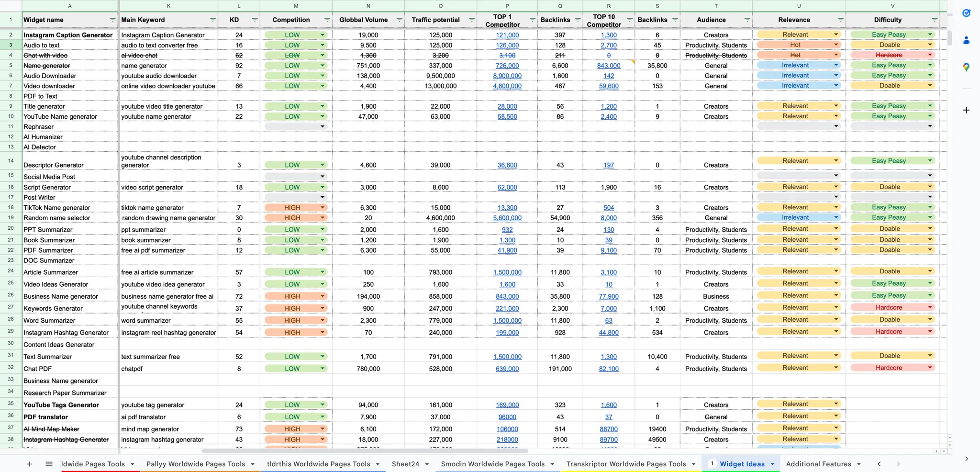The width and height of the screenshot is (980, 472).
Task: Open Hot relevance dropdown for Audio to text
Action: 836,45
